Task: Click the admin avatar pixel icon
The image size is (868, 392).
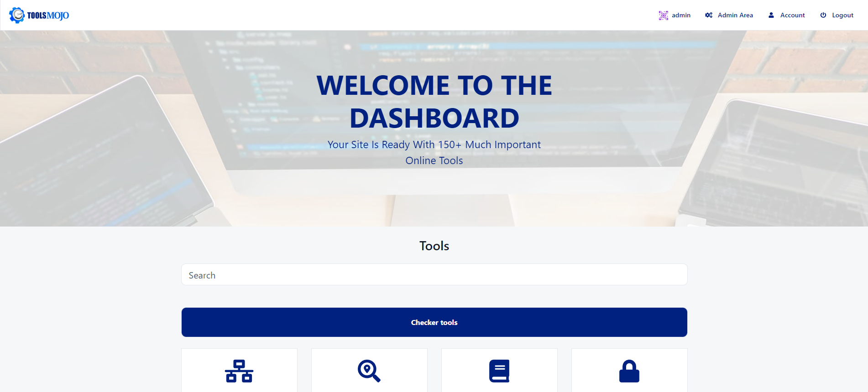Action: pos(663,15)
